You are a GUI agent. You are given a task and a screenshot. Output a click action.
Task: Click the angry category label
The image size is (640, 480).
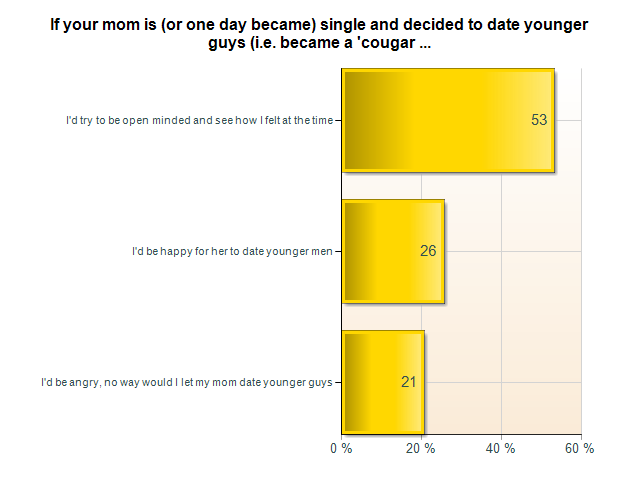(x=187, y=382)
